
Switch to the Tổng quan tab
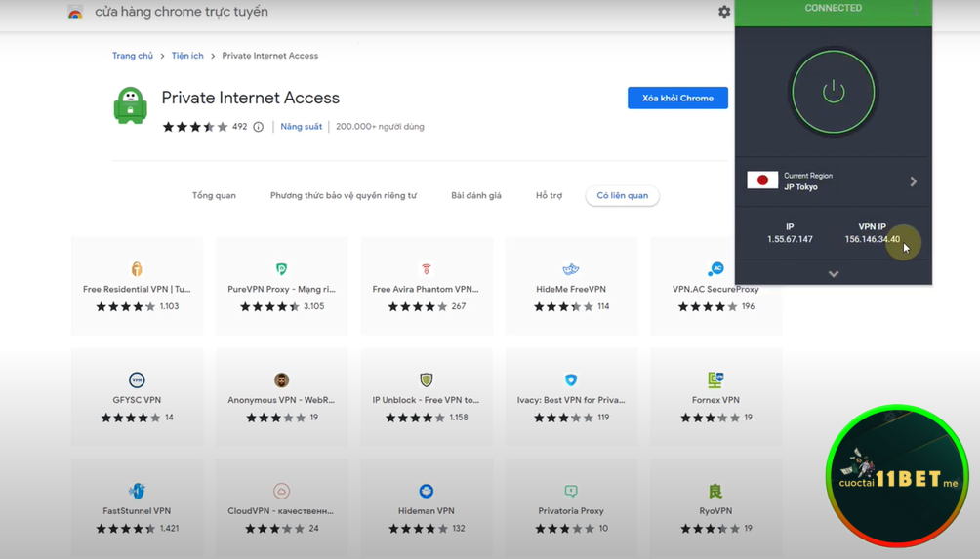point(214,196)
